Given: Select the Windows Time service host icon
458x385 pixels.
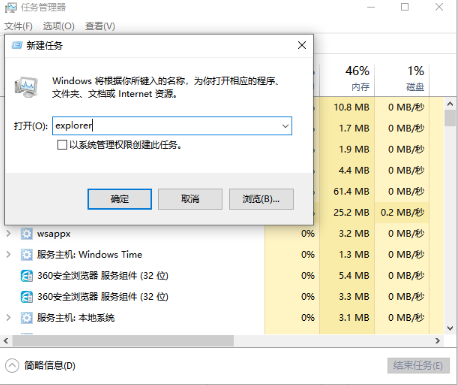Looking at the screenshot, I should (27, 255).
